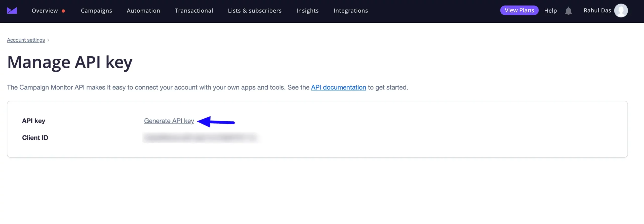Screen dimensions: 644x224
Task: Click the Rahul Das account name
Action: [x=597, y=11]
